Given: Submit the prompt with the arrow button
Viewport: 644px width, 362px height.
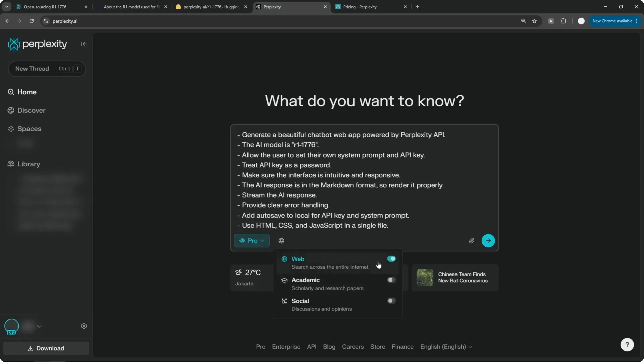Looking at the screenshot, I should coord(488,241).
